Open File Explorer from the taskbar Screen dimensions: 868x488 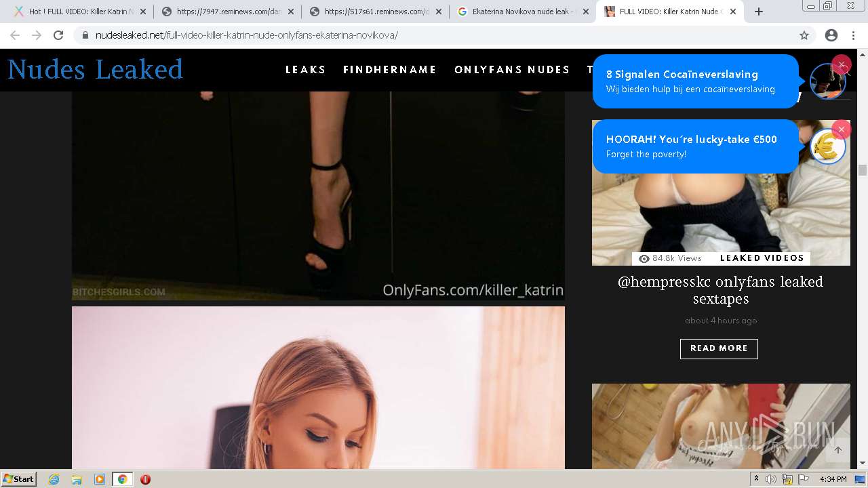[77, 479]
